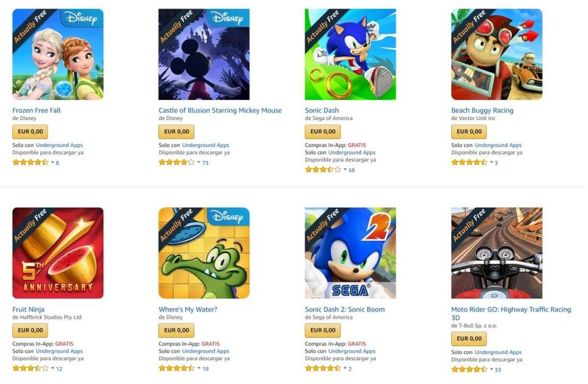Open the Where's My Water? app icon
Screen dimensions: 588x384
click(x=204, y=252)
